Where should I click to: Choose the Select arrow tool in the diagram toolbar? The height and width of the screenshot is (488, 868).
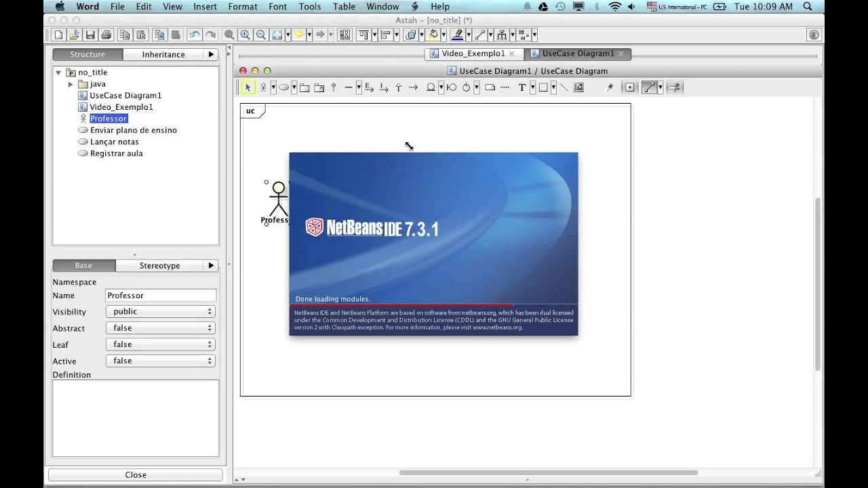pos(248,87)
